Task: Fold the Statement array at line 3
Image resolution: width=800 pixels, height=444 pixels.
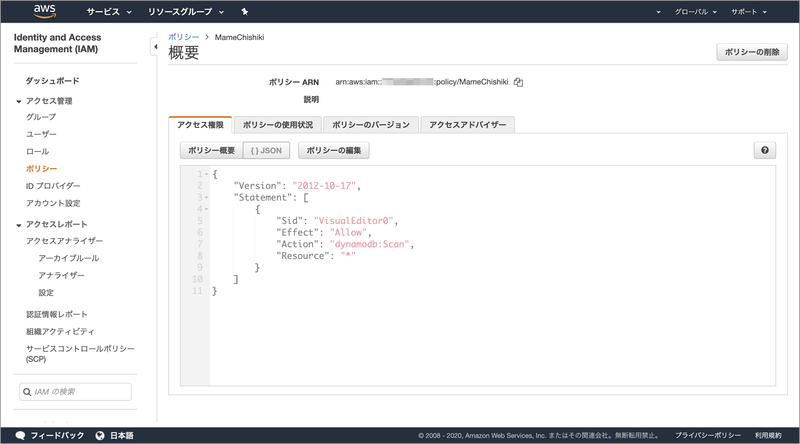Action: coord(207,198)
